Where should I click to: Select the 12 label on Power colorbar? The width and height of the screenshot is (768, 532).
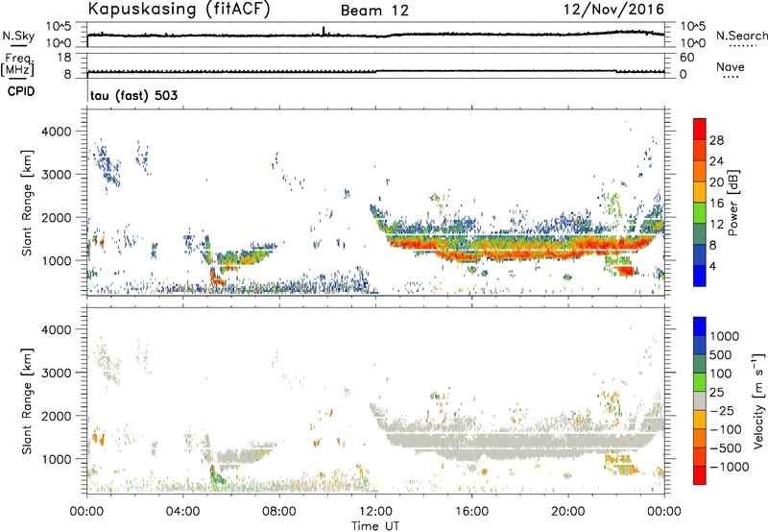click(716, 225)
